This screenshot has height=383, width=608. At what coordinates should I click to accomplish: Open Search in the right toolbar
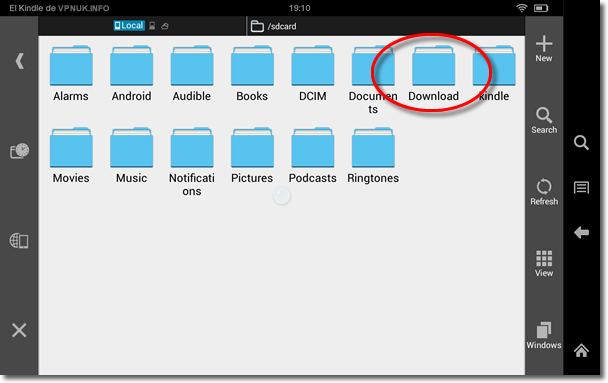(544, 121)
